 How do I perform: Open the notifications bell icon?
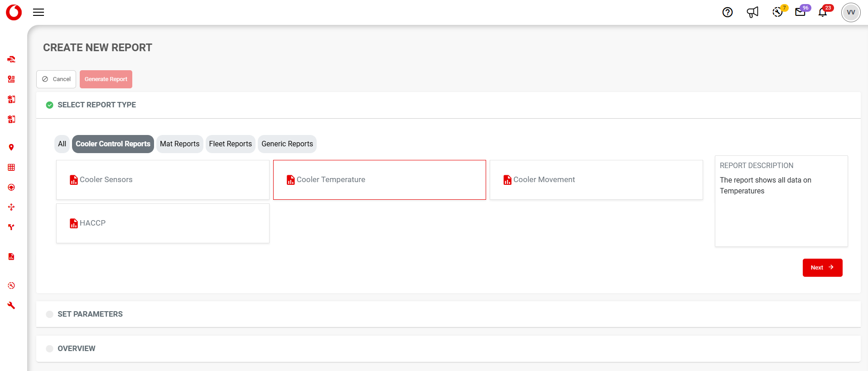pyautogui.click(x=823, y=12)
